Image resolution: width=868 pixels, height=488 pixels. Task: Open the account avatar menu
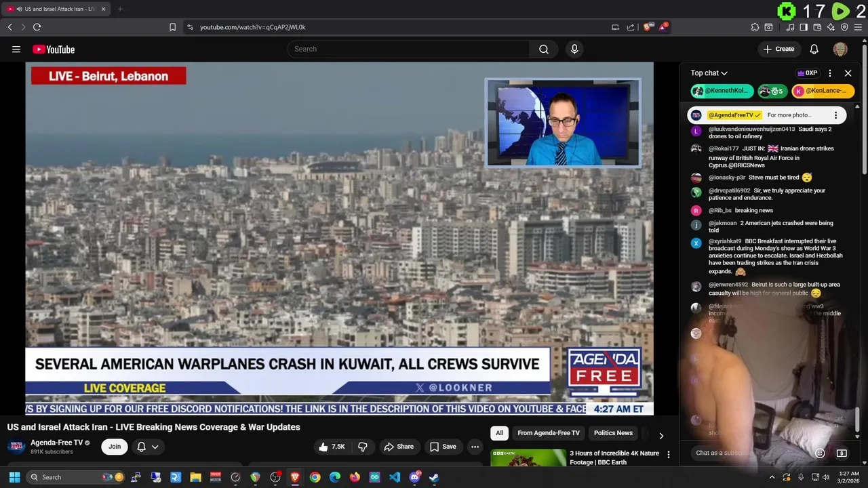click(840, 49)
